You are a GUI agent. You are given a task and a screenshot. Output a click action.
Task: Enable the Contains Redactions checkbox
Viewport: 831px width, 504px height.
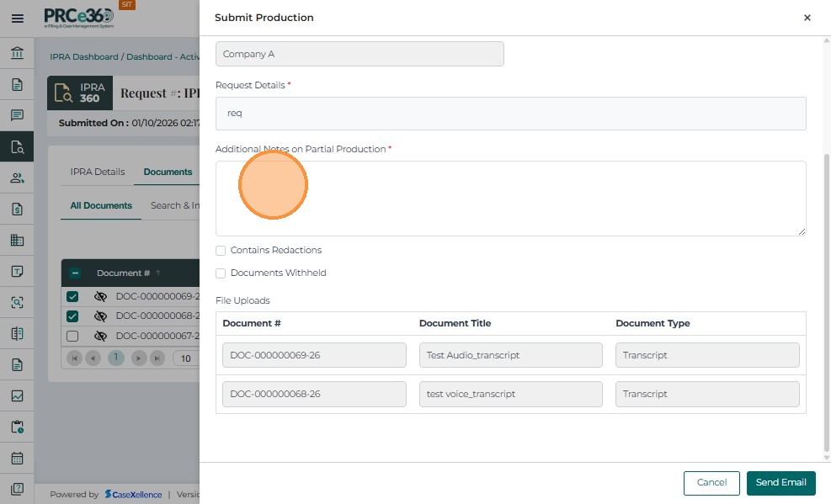pos(221,251)
